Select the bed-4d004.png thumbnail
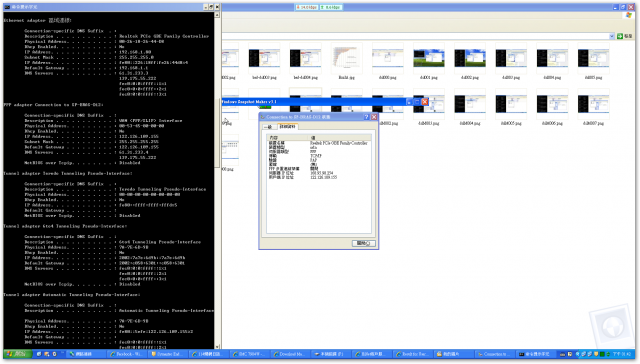The width and height of the screenshot is (640, 364). click(305, 59)
